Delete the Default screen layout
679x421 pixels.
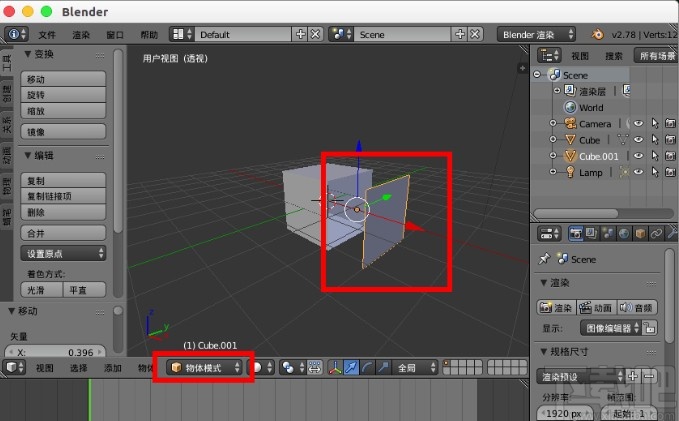click(x=316, y=34)
